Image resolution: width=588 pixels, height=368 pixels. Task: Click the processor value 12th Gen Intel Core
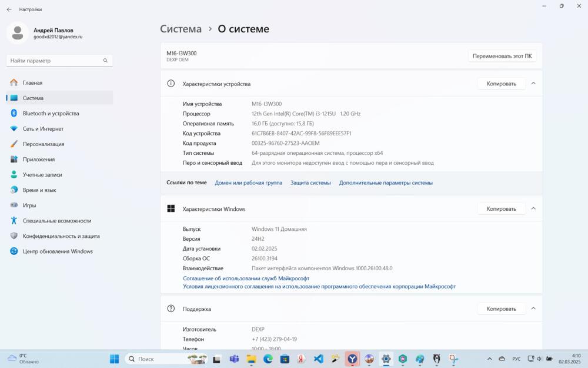pos(306,114)
